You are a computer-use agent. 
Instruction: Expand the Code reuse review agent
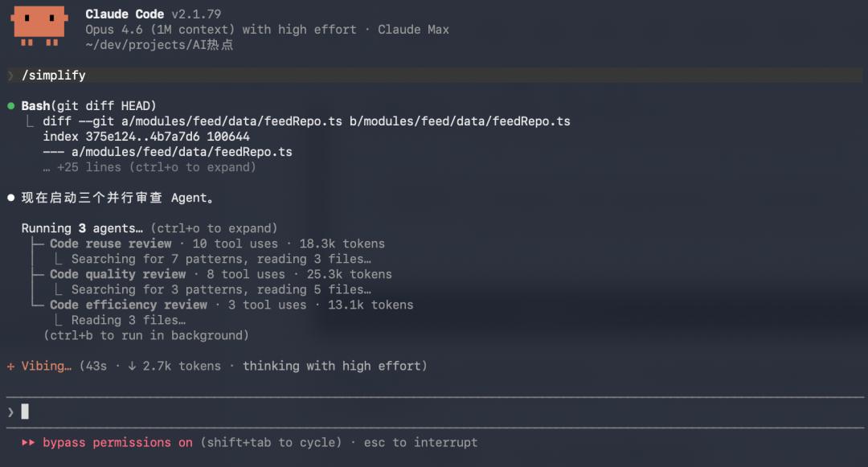point(110,244)
